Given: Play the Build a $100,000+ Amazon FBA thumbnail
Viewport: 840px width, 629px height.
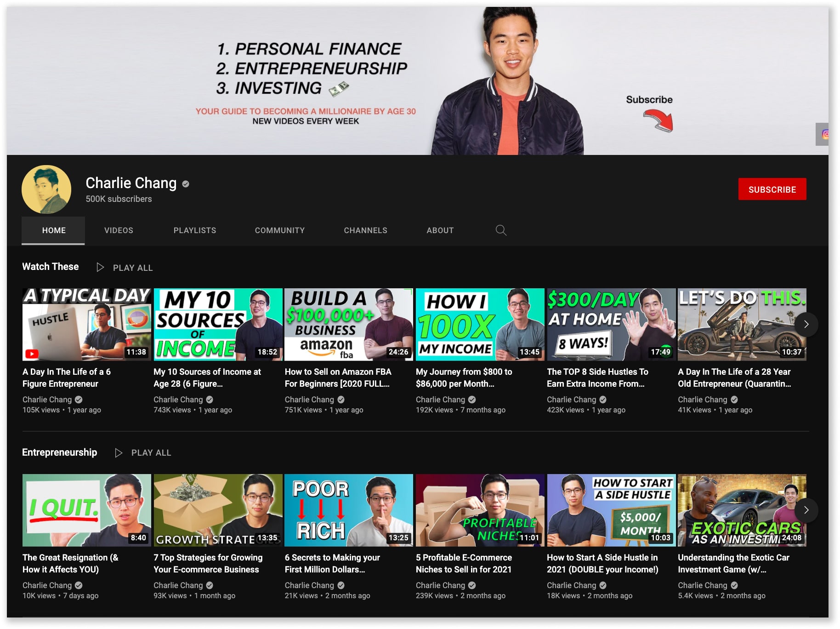Looking at the screenshot, I should click(349, 325).
